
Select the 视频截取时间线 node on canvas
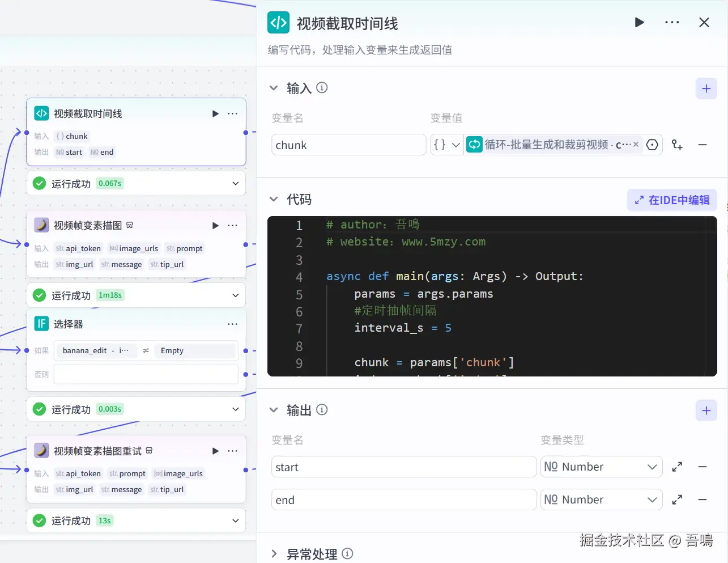[136, 132]
